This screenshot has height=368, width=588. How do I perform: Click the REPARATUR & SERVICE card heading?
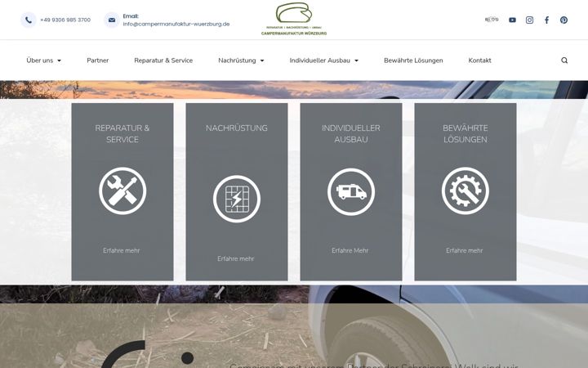[x=122, y=133]
